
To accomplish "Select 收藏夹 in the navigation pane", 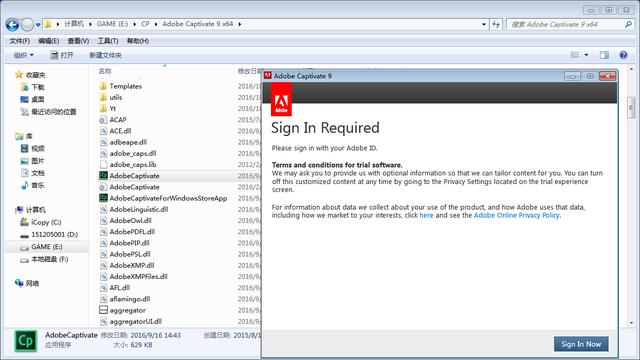I will pyautogui.click(x=36, y=75).
